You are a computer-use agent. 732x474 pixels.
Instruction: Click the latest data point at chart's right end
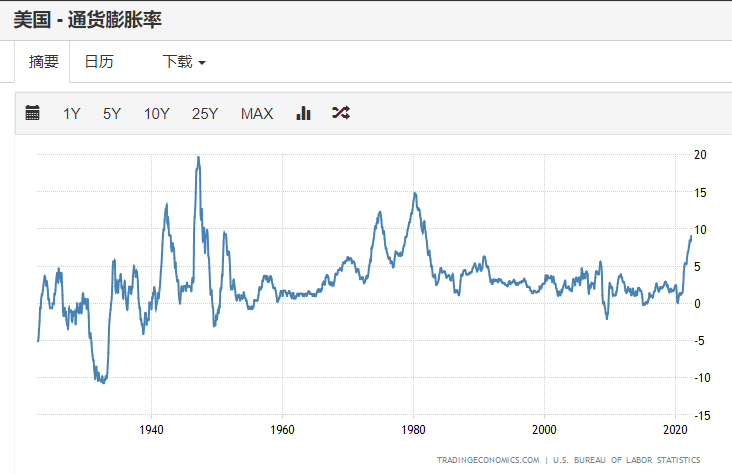(x=691, y=237)
